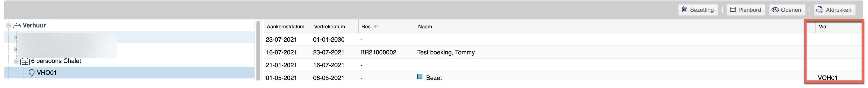Click the Planbord board icon
Viewport: 868px width, 88px height.
pyautogui.click(x=732, y=9)
